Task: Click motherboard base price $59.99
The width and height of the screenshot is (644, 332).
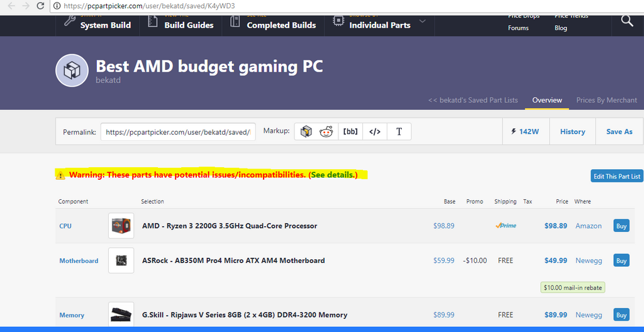Action: point(444,260)
